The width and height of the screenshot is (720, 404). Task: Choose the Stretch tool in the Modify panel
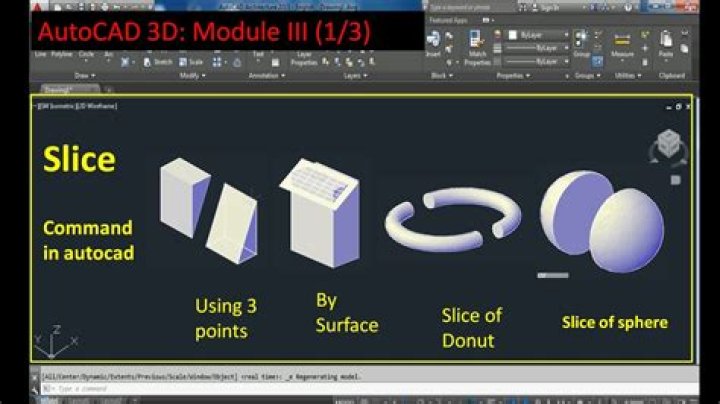coord(158,62)
